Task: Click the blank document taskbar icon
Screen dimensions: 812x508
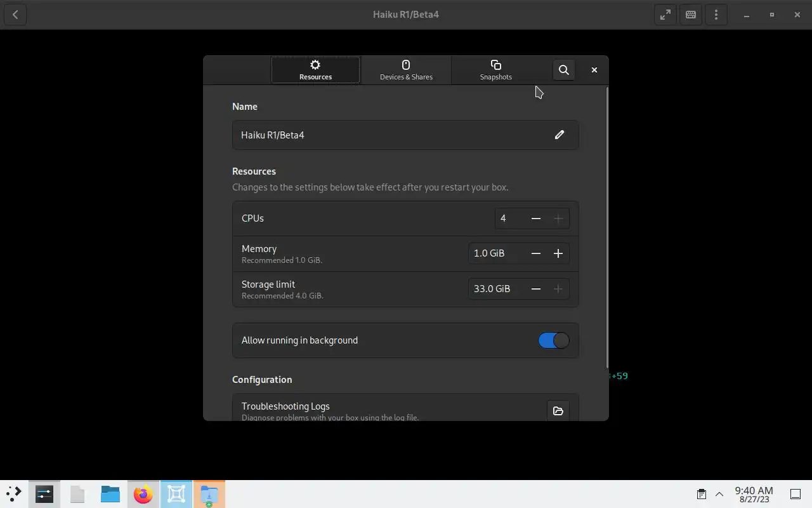Action: pyautogui.click(x=77, y=494)
